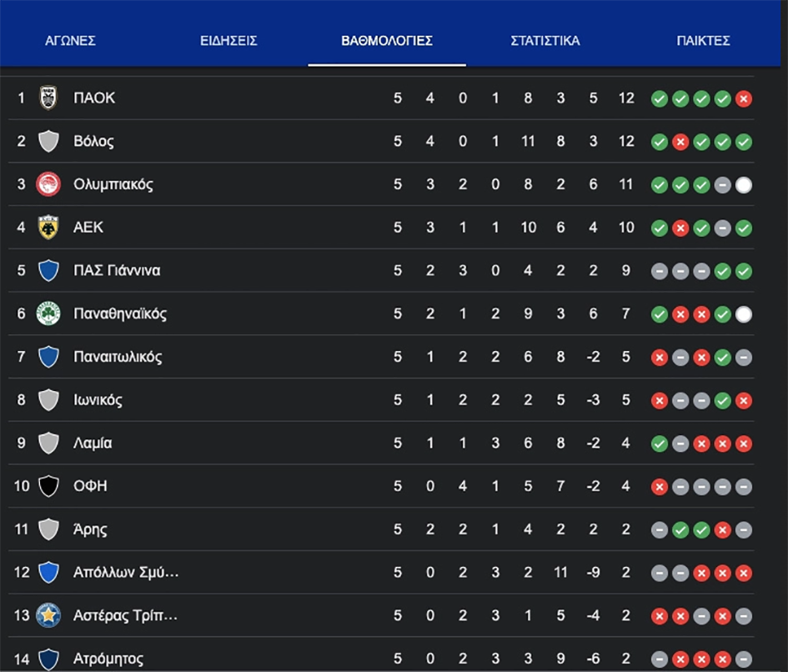The width and height of the screenshot is (788, 672).
Task: Click the Παναθηναϊκός green club crest
Action: click(48, 314)
